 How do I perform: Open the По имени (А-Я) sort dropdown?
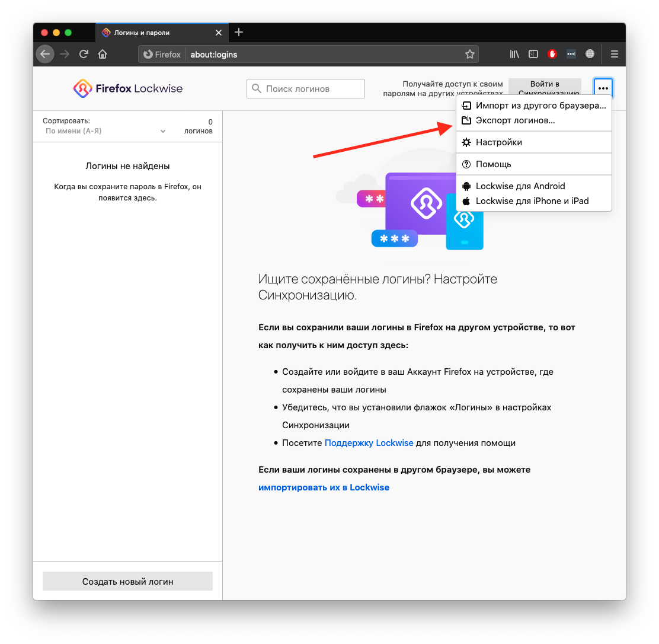(x=105, y=131)
